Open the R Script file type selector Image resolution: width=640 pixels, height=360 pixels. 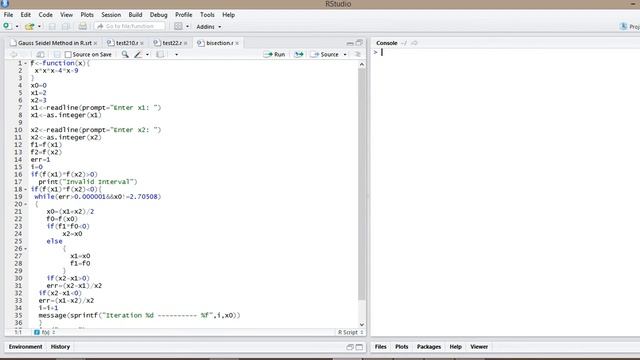click(350, 332)
